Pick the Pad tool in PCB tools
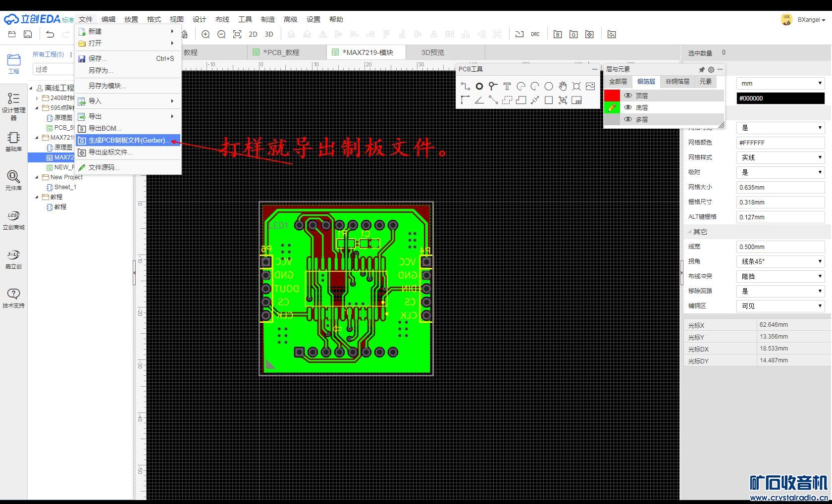Screen dimensions: 832x504 coord(479,86)
